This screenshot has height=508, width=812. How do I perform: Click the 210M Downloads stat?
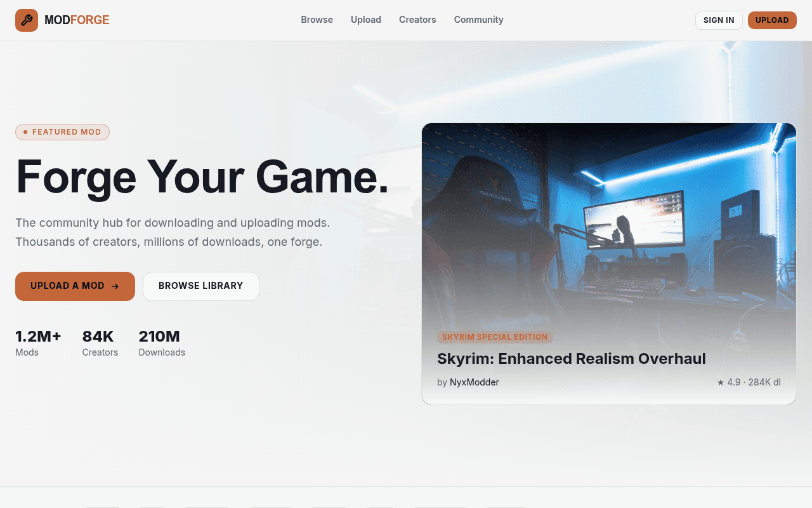162,343
